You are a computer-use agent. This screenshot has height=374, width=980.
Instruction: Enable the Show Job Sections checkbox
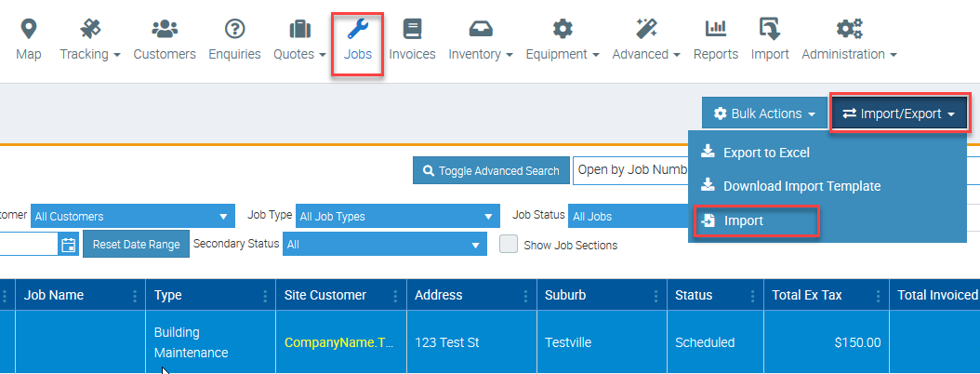[509, 245]
